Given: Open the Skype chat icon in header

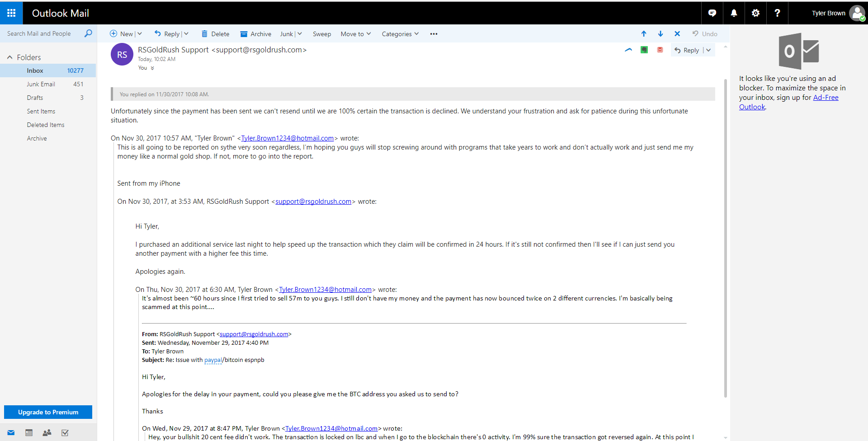Looking at the screenshot, I should [x=712, y=13].
